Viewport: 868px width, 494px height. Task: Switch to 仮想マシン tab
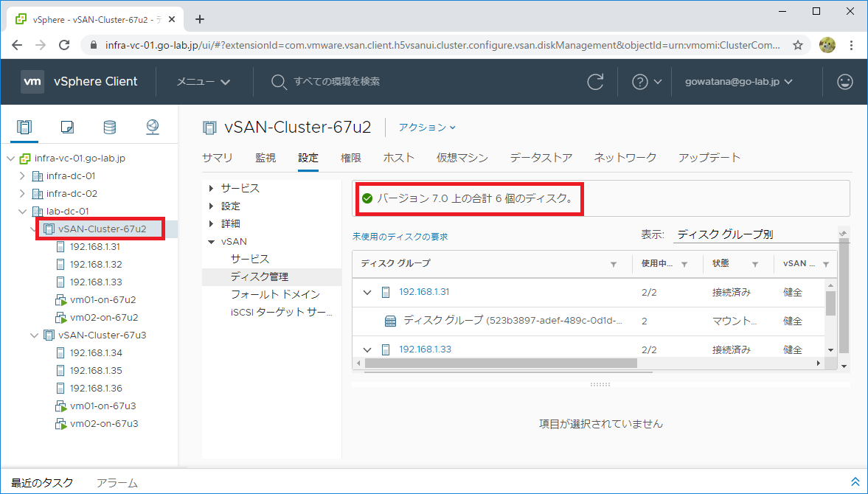[462, 158]
